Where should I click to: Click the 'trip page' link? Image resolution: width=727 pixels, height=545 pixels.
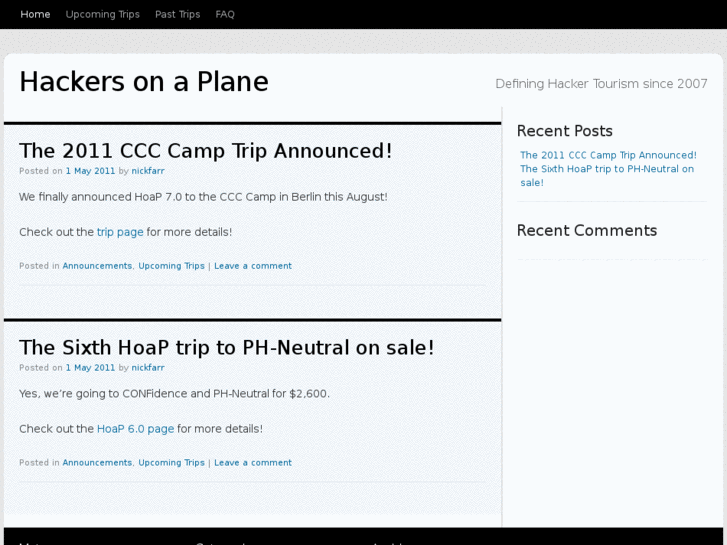click(120, 232)
